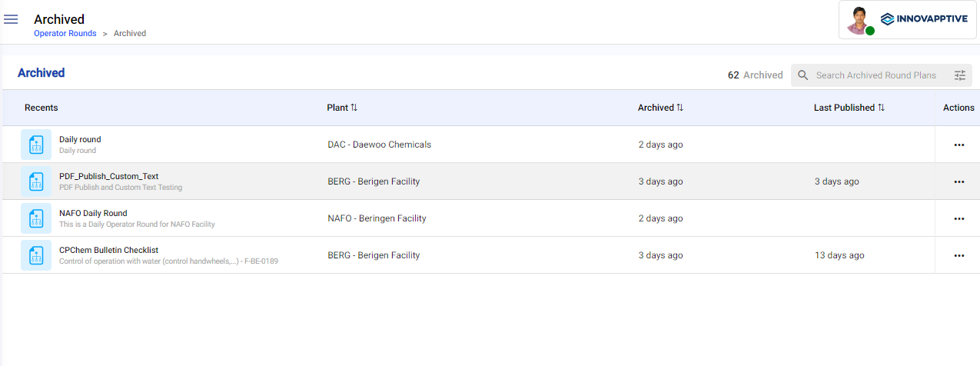Screen dimensions: 980x366
Task: Open actions menu for CPChem Bulletin Checklist
Action: tap(958, 255)
